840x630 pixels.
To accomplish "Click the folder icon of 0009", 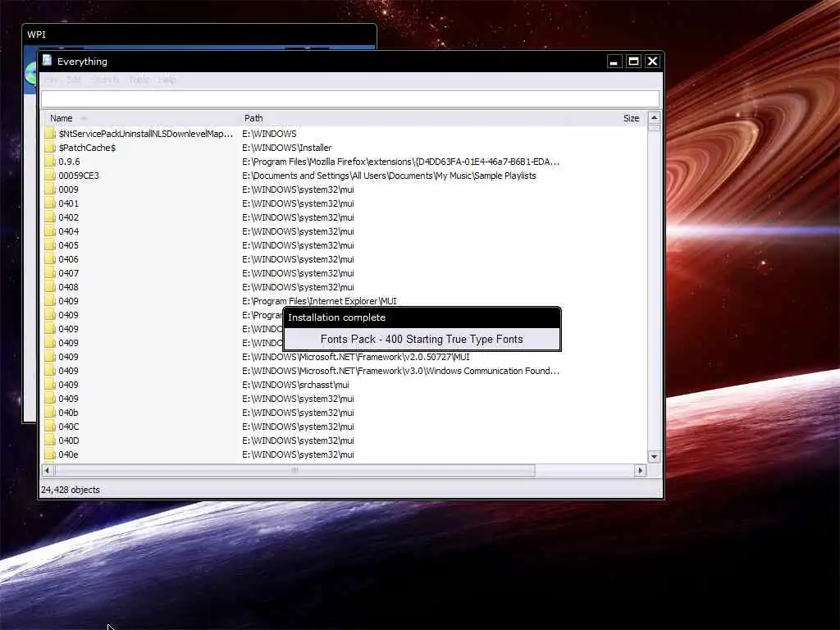I will [x=50, y=189].
